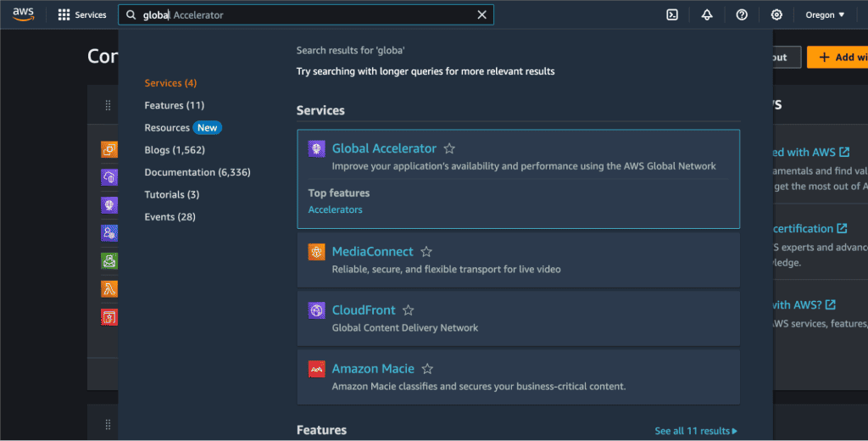Favorite Amazon Macie with the star
The width and height of the screenshot is (868, 441).
pos(427,368)
